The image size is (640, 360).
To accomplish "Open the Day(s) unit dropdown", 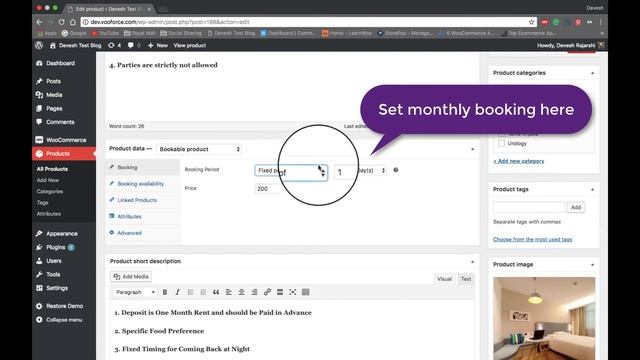I will tap(371, 170).
